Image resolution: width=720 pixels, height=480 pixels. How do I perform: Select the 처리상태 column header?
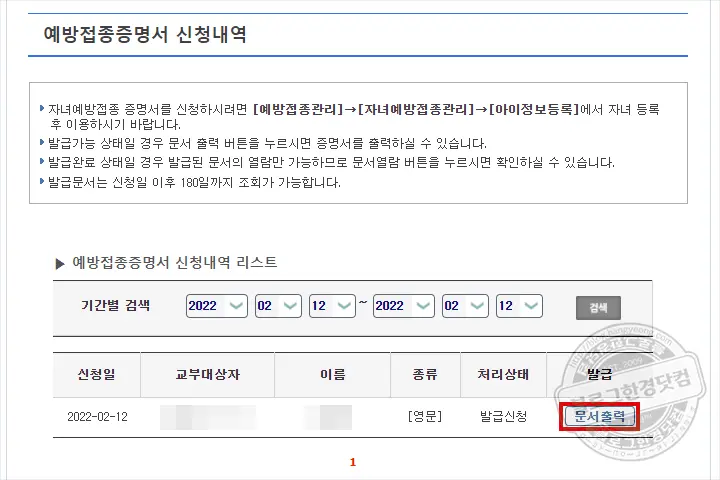click(503, 374)
